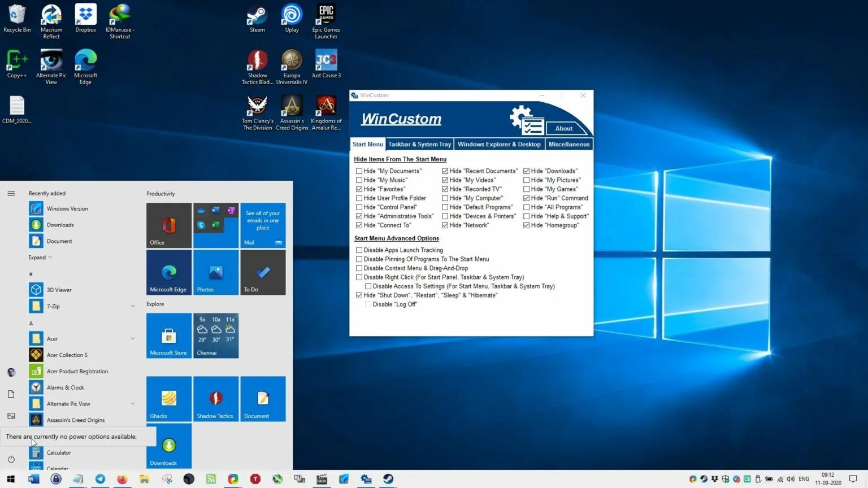The image size is (868, 488).
Task: Uncheck Hide "Homegroup" option
Action: tap(526, 225)
